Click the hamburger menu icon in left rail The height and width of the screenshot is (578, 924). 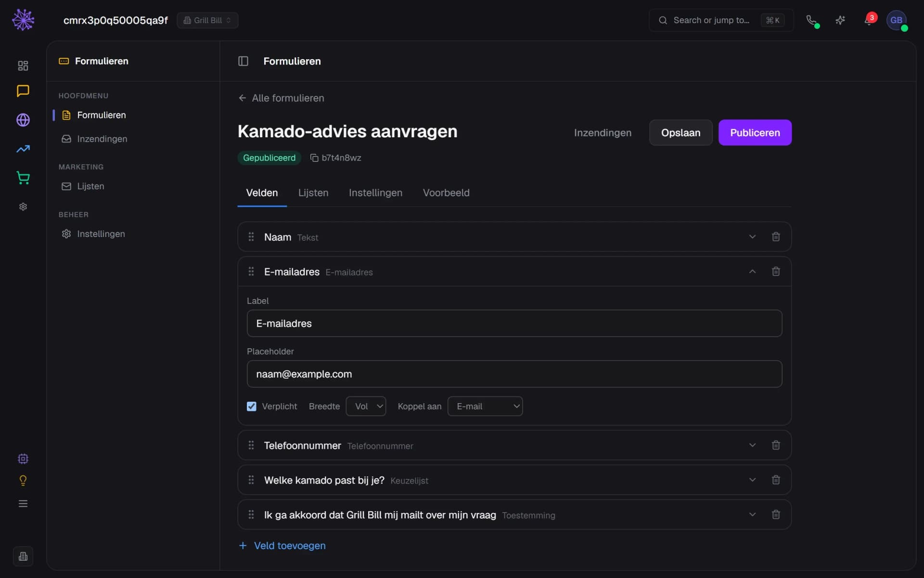coord(23,504)
